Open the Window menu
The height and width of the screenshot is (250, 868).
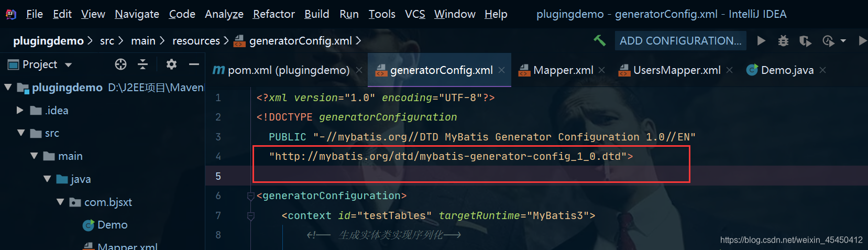coord(455,14)
